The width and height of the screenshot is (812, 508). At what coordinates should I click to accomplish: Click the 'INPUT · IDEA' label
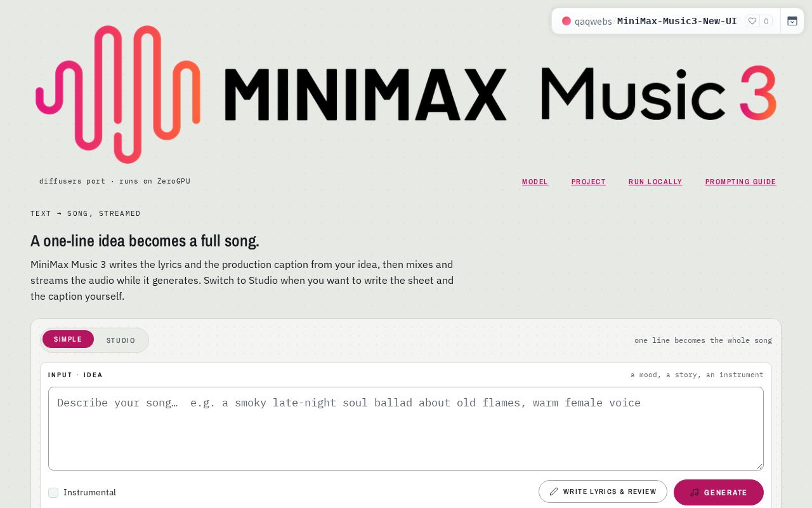(x=75, y=375)
